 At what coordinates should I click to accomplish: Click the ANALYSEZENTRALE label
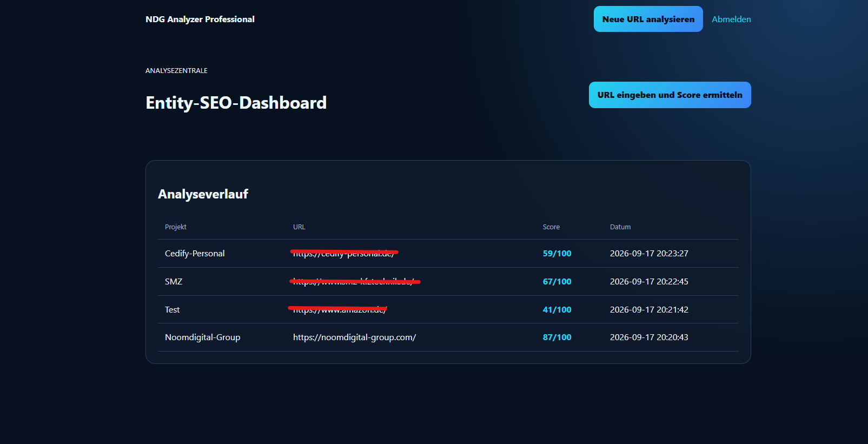176,70
